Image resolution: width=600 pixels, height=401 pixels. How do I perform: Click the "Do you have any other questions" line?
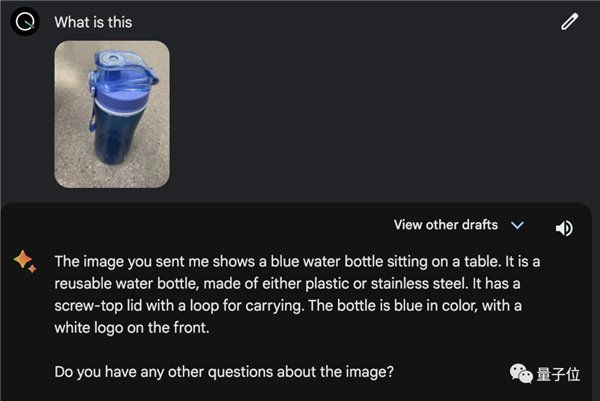point(224,372)
